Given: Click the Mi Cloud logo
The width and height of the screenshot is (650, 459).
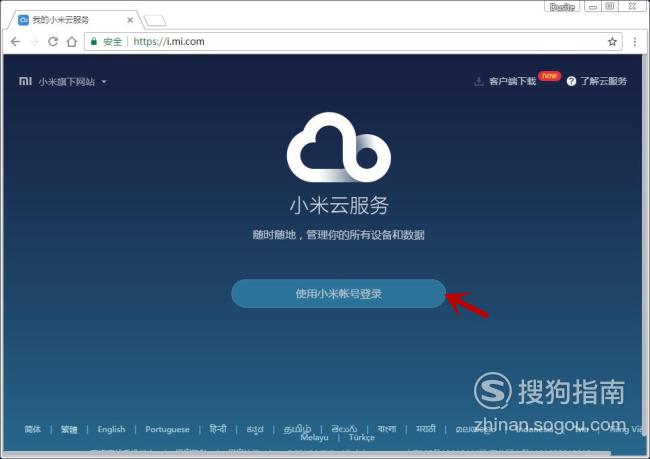Looking at the screenshot, I should (339, 147).
